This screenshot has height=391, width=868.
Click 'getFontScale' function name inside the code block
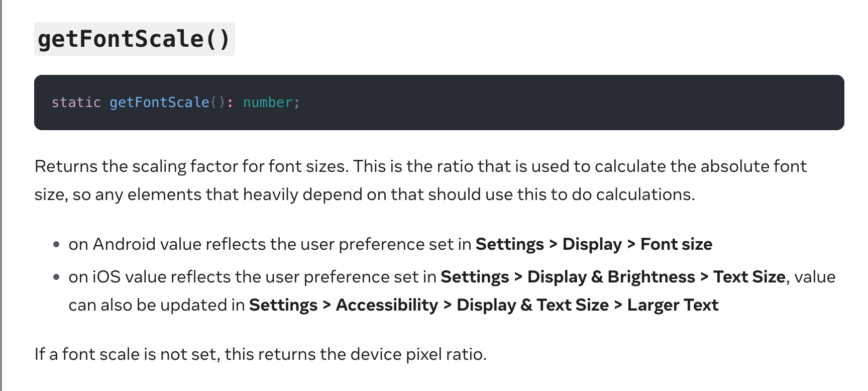(159, 103)
